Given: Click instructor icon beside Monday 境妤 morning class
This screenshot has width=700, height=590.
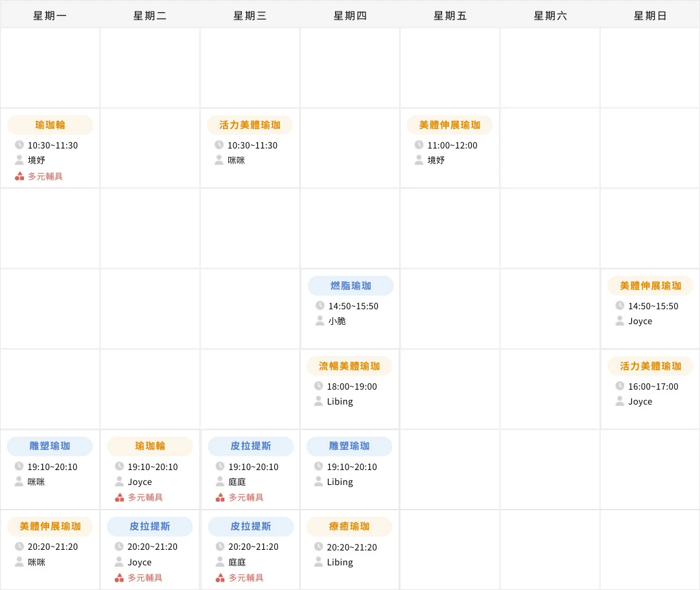Looking at the screenshot, I should click(19, 159).
